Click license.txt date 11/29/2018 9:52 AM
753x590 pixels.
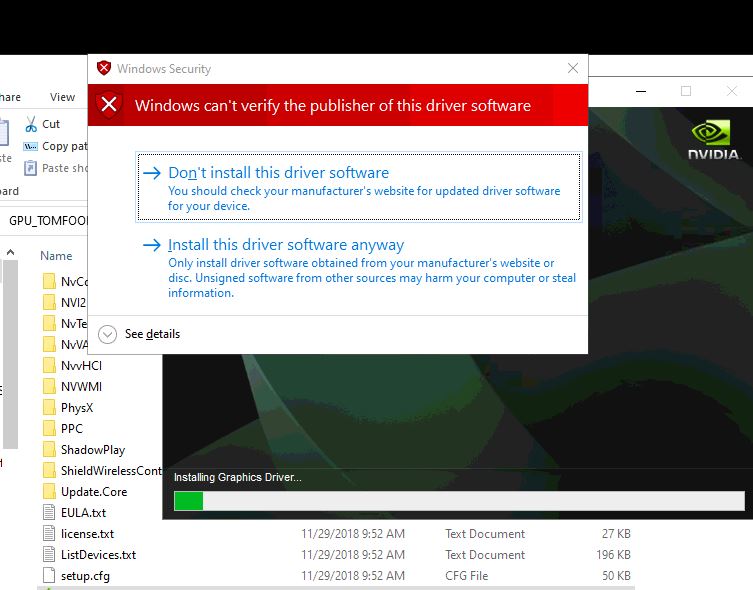click(353, 534)
